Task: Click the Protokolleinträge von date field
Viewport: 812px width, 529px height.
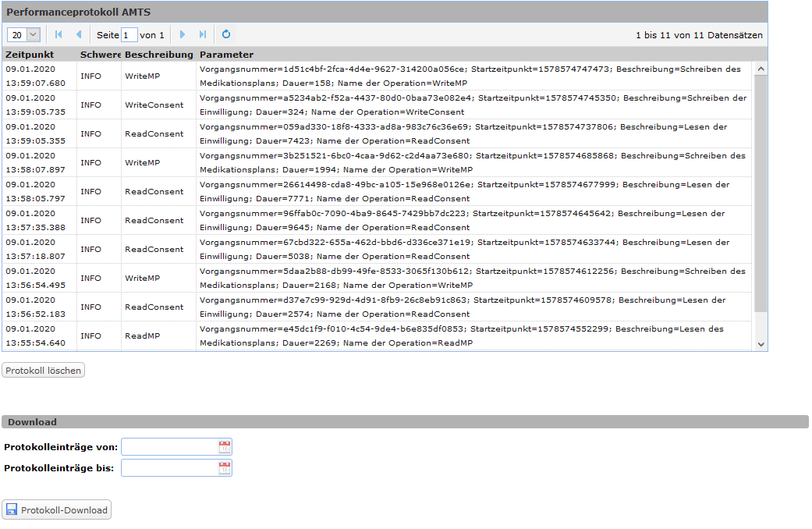Action: pyautogui.click(x=169, y=447)
